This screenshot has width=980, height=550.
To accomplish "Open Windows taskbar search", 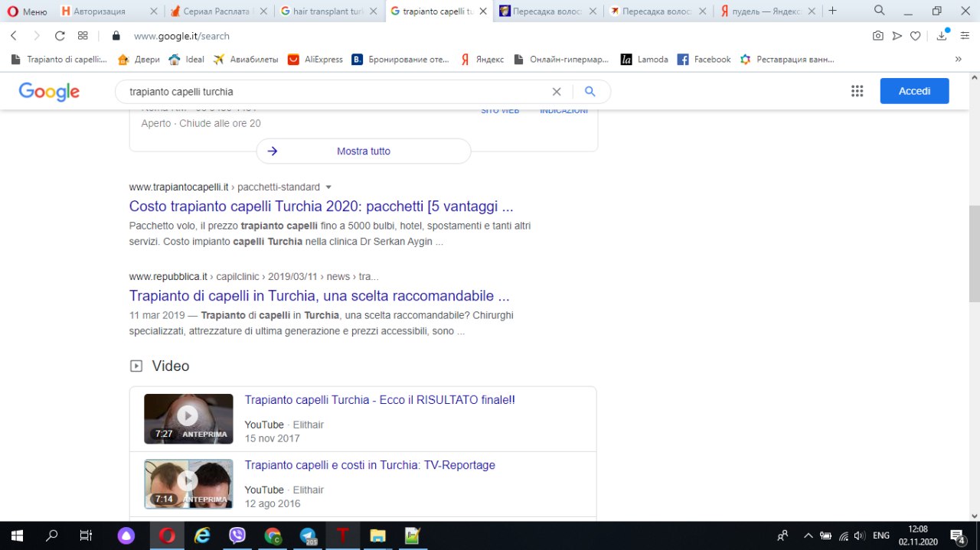I will coord(51,535).
